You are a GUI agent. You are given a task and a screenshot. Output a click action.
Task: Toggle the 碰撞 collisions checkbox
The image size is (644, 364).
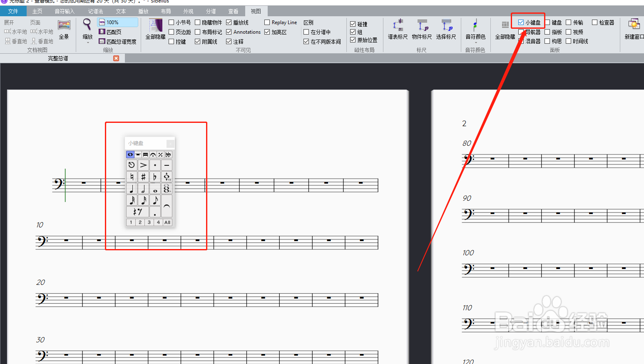point(353,24)
